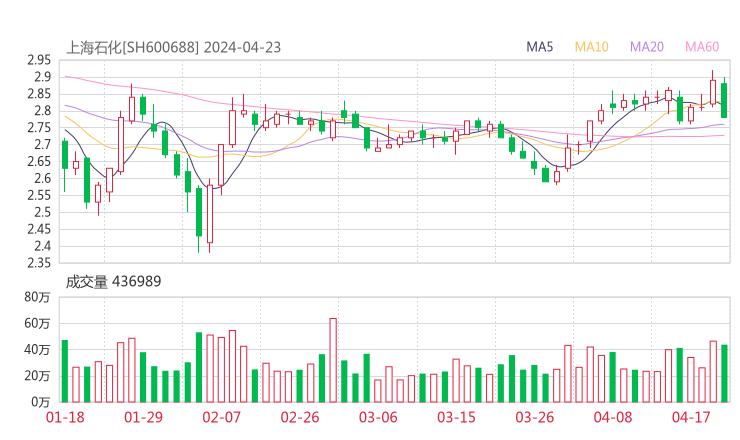Click the tallest red volume bar above 60万

pos(333,360)
